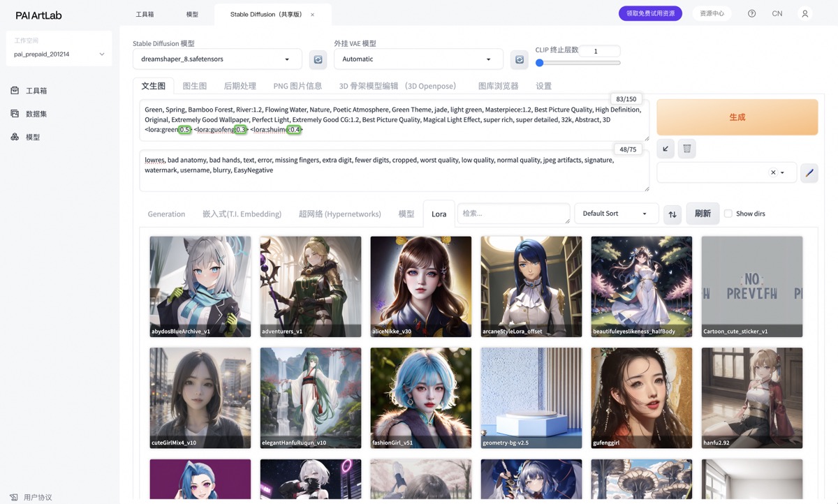Click the toolbox icon in sidebar
This screenshot has height=504, width=838.
click(15, 91)
